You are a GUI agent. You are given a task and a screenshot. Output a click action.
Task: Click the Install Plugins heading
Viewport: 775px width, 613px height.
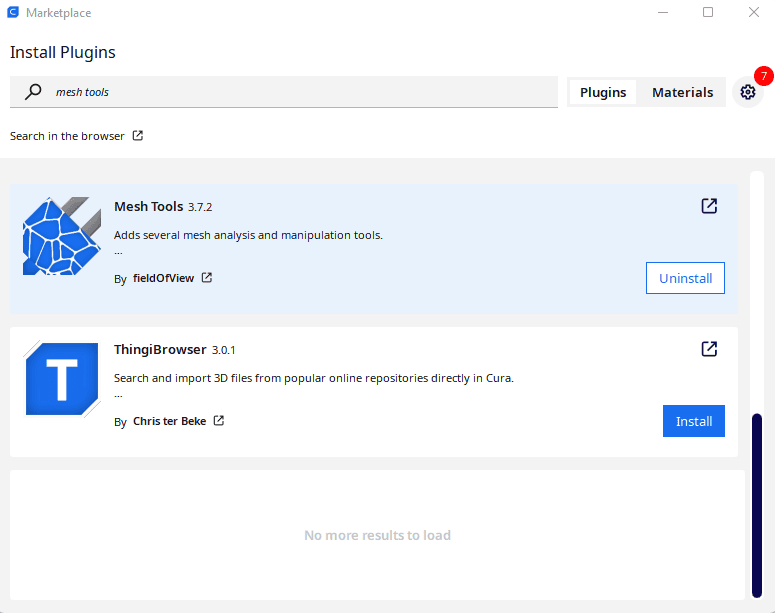63,52
